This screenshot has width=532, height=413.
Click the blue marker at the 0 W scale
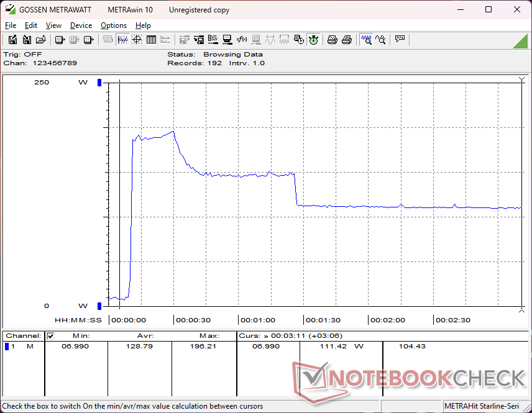coord(99,306)
